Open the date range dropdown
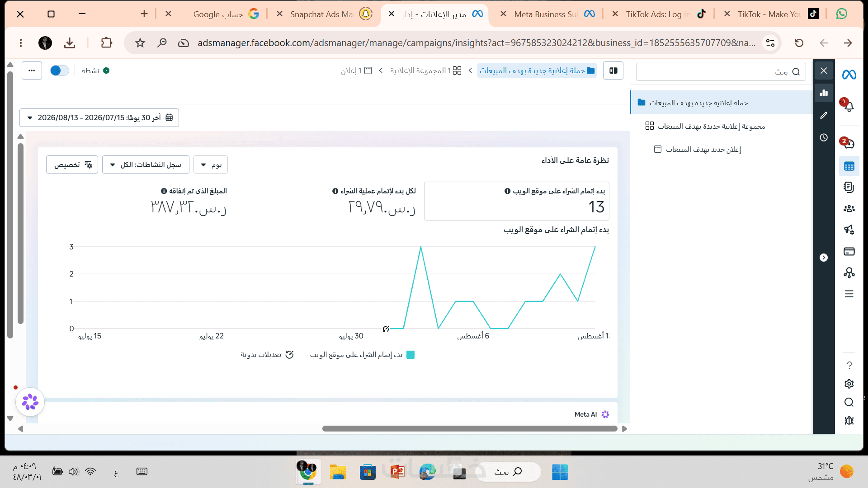This screenshot has height=488, width=868. 99,117
